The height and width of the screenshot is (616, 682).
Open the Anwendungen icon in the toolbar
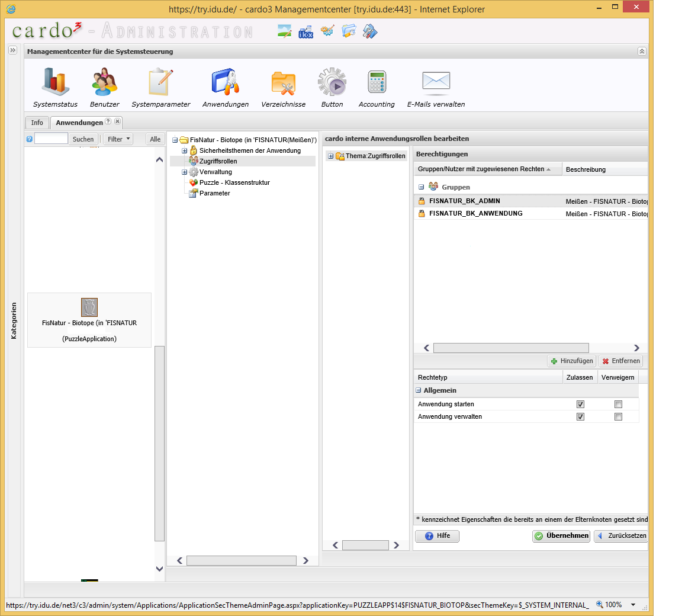pos(226,83)
